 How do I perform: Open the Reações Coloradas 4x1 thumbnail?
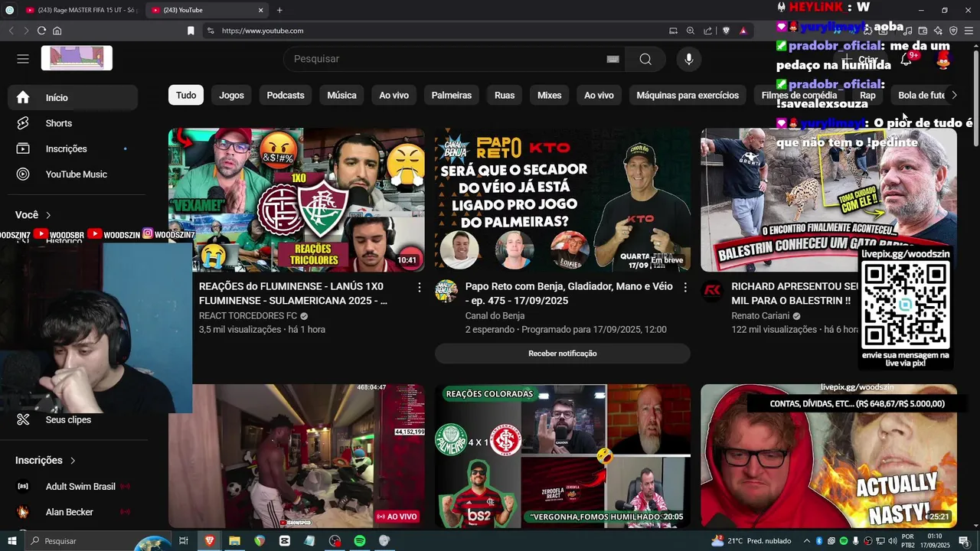click(563, 456)
